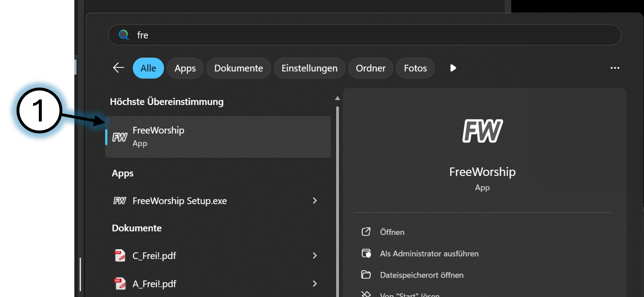Image resolution: width=644 pixels, height=297 pixels.
Task: Switch to the Dokumente filter tab
Action: coord(238,68)
